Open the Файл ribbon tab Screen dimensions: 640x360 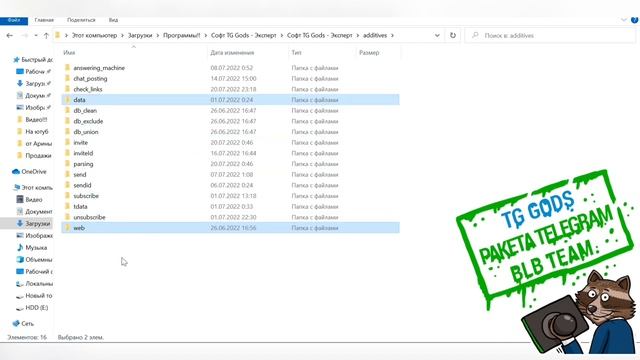pos(14,20)
